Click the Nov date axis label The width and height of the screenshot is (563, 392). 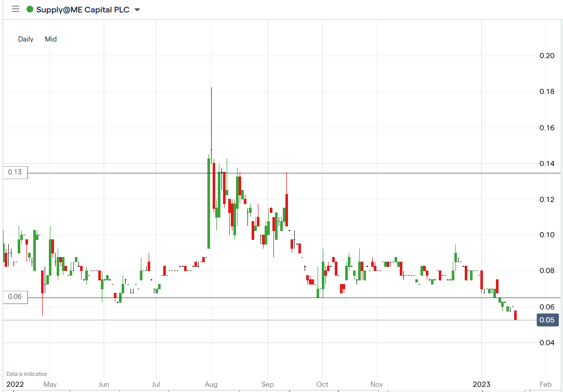tap(377, 384)
